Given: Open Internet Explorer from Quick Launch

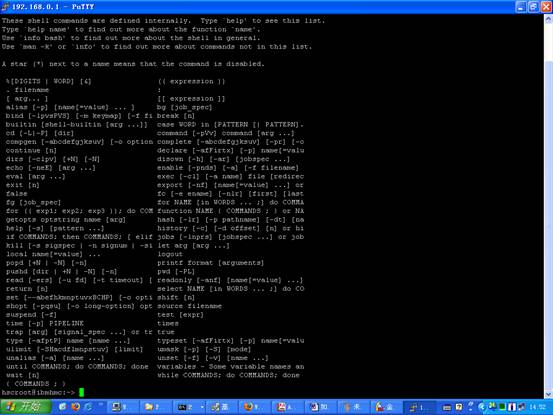Looking at the screenshot, I should coord(88,407).
